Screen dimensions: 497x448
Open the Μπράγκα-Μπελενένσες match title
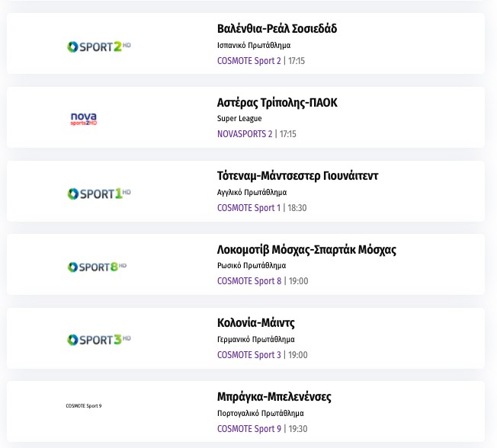[x=274, y=397]
